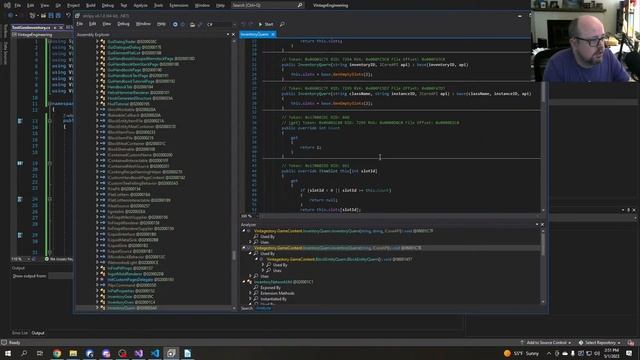This screenshot has height=360, width=640.
Task: Expand the Instantiated By node in Analyzer
Action: click(250, 299)
